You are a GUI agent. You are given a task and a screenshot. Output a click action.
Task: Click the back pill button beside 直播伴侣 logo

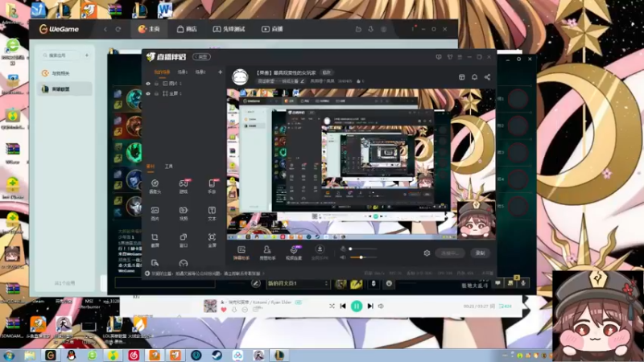pos(202,56)
